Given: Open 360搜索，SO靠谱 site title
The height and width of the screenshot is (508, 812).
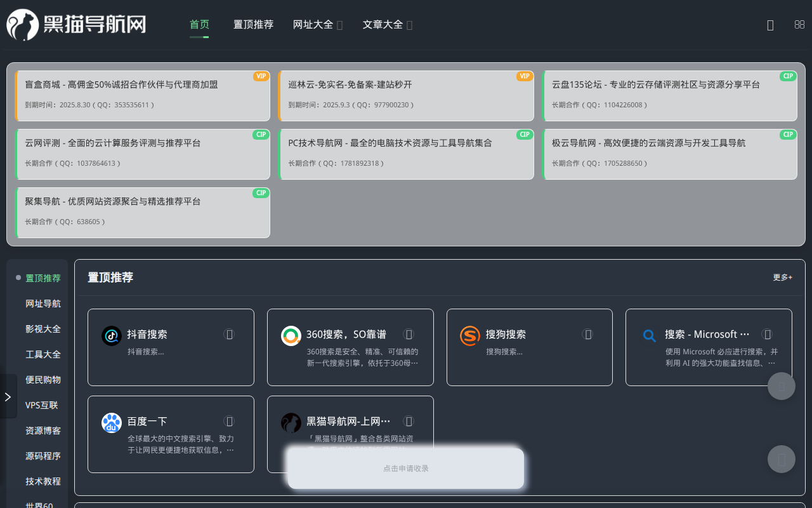Looking at the screenshot, I should click(x=346, y=334).
